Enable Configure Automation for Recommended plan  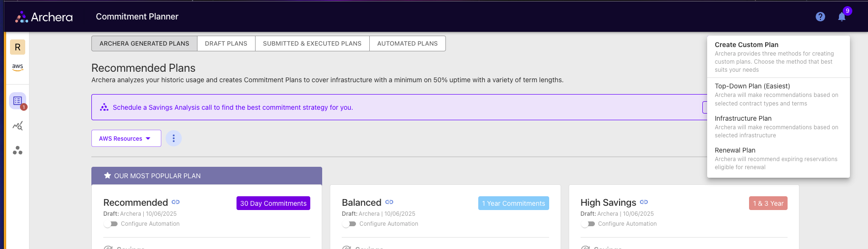pyautogui.click(x=111, y=224)
